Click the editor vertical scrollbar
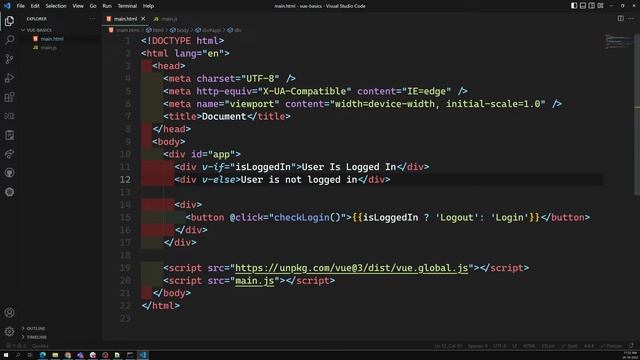 click(637, 114)
